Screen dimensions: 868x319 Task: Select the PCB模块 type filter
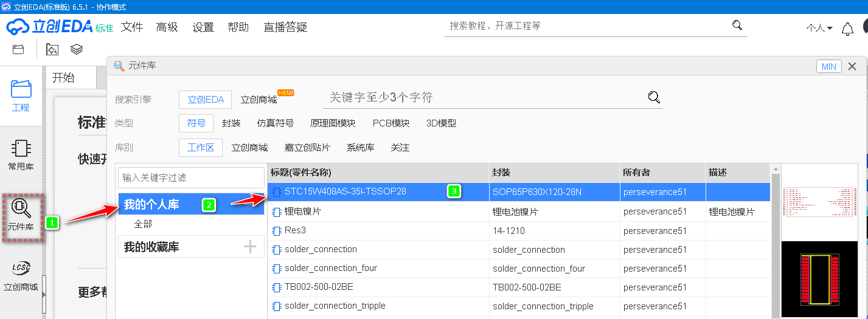coord(391,123)
